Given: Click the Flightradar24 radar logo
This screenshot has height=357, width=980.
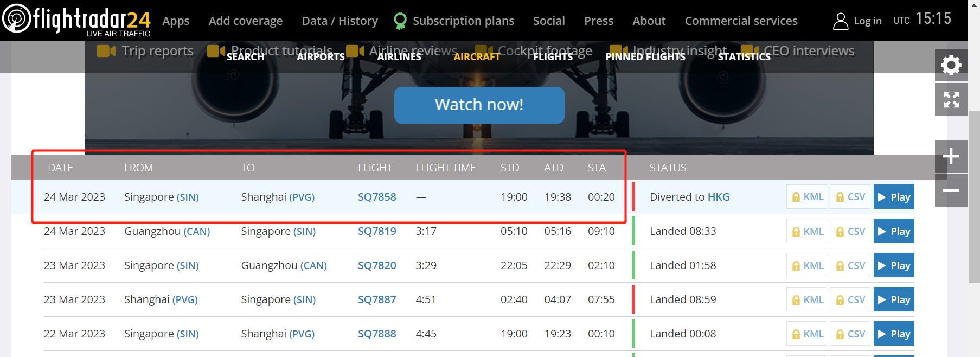Looking at the screenshot, I should tap(16, 19).
